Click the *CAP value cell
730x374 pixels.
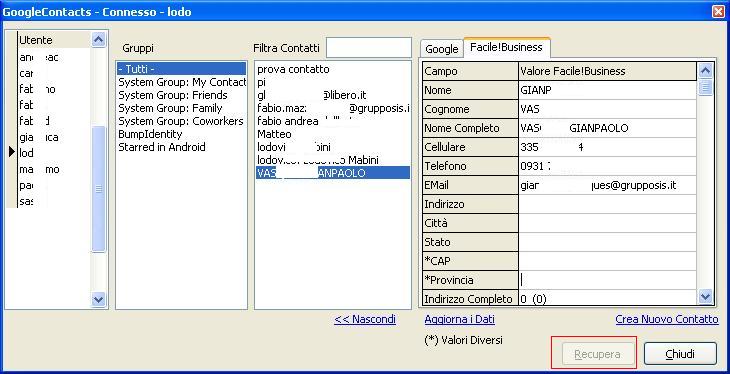tap(607, 261)
